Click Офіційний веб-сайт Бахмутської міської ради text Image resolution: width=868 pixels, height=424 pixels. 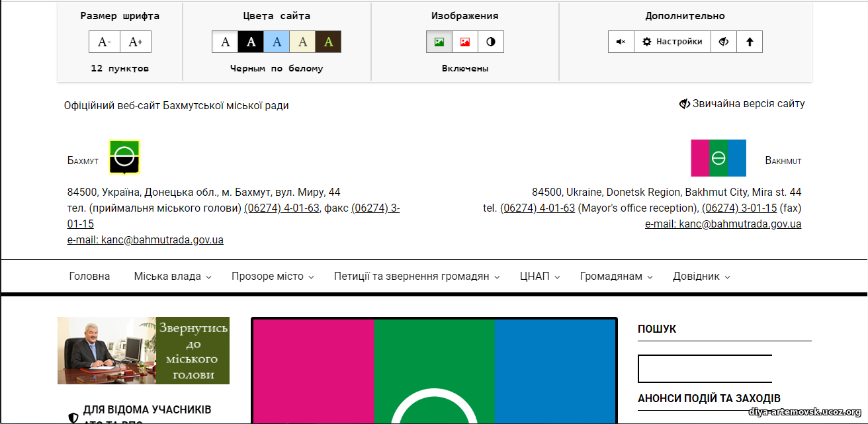click(177, 106)
